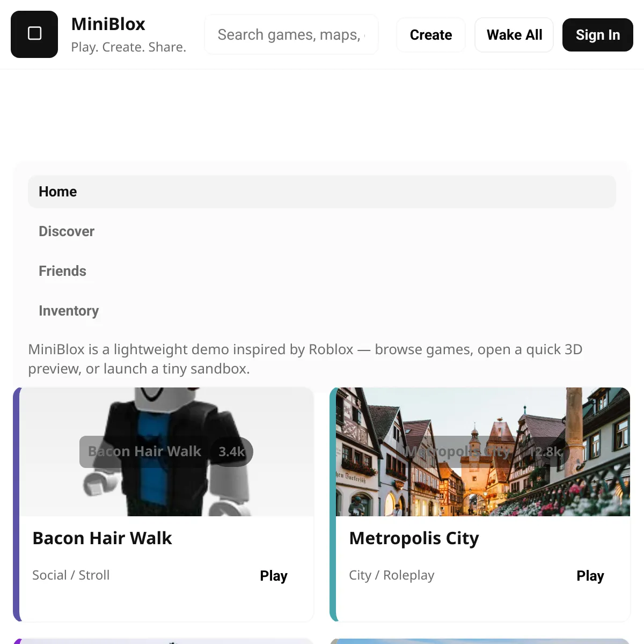This screenshot has width=644, height=644.
Task: Focus the Search games input field
Action: click(x=291, y=35)
